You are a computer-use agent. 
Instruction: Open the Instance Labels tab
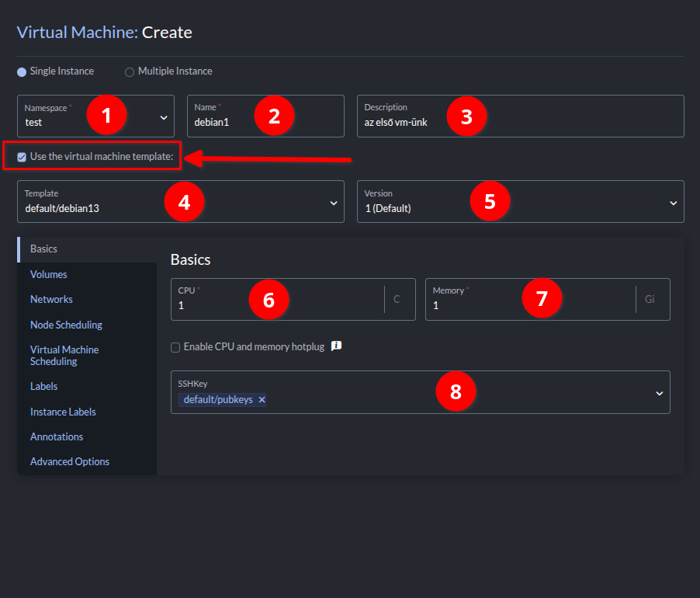(x=63, y=412)
